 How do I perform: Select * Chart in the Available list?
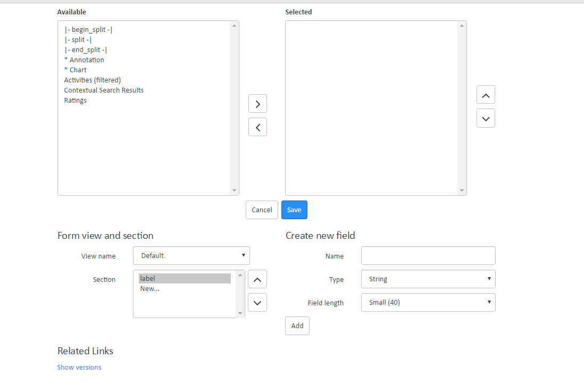[75, 70]
